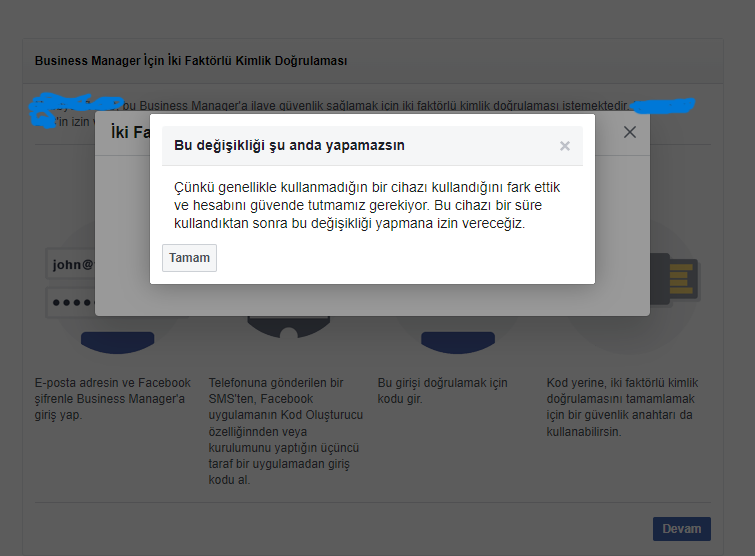
Task: Close the 'Bu değişikliği şu anda yapamazsın' alert
Action: tap(565, 146)
